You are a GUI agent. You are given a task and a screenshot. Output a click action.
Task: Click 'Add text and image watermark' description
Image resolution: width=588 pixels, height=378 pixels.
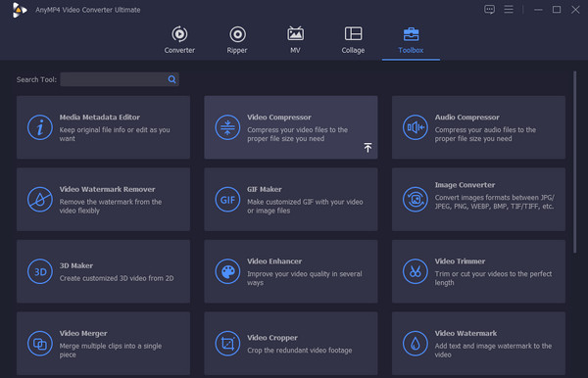point(493,351)
